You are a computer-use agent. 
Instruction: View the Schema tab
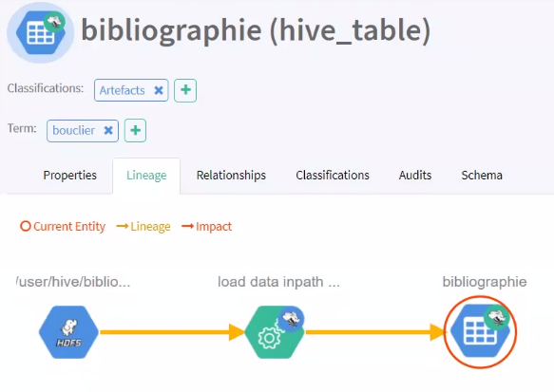(482, 176)
